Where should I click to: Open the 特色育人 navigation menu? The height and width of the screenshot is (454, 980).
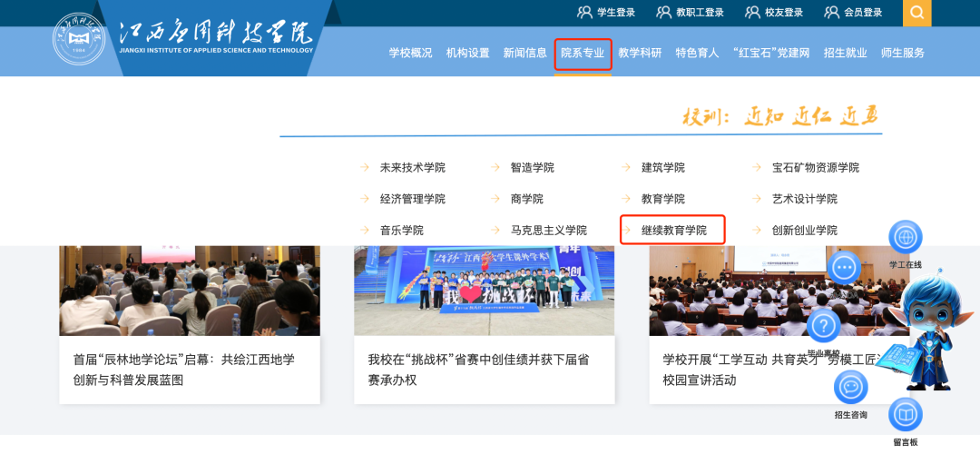tap(697, 54)
